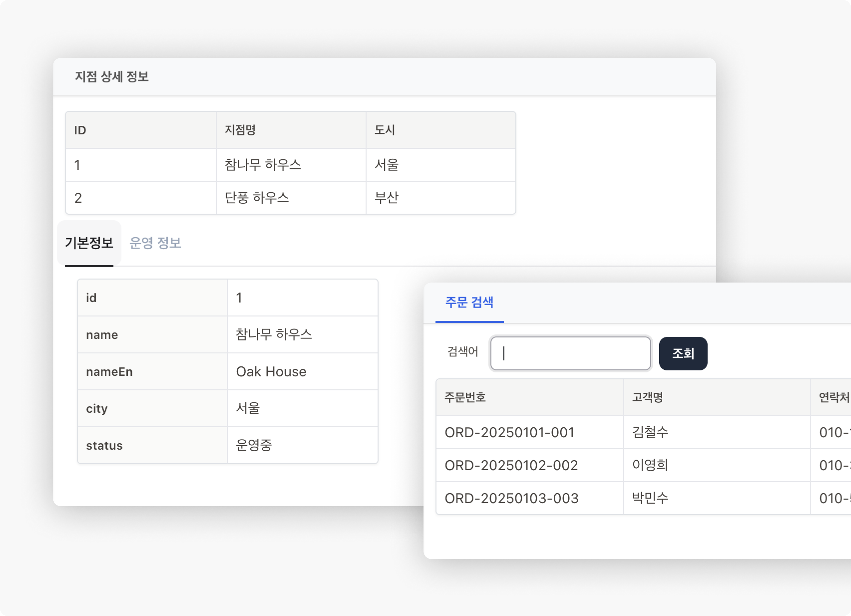Click the 지점명 column header

[x=240, y=130]
